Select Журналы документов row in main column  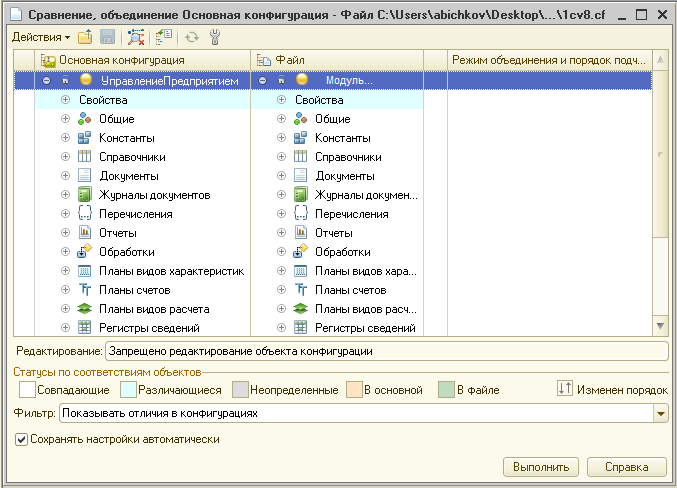142,195
